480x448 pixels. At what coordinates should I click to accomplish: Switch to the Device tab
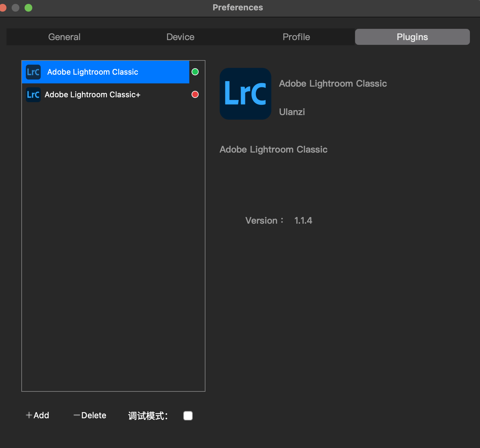coord(180,37)
